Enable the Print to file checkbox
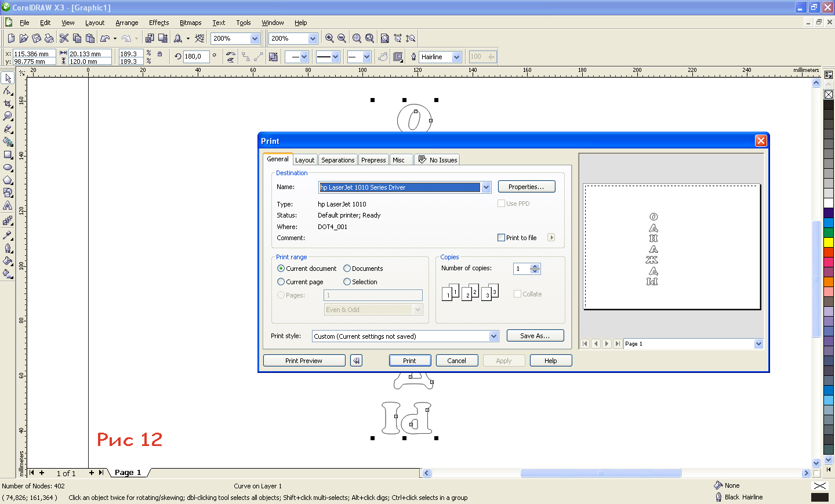The image size is (835, 504). pos(501,238)
